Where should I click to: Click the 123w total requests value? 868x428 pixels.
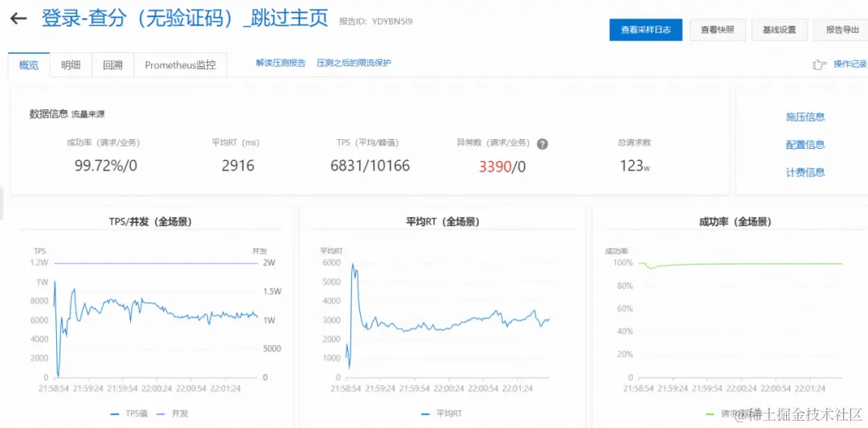click(x=634, y=165)
